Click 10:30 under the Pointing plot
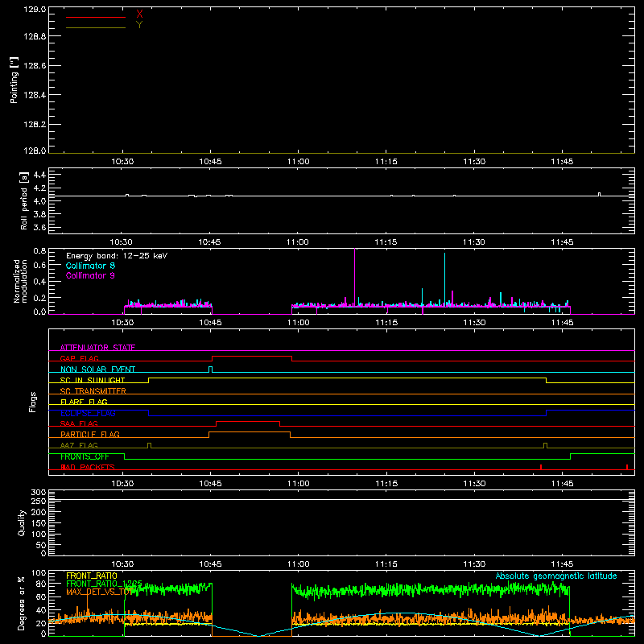 122,162
